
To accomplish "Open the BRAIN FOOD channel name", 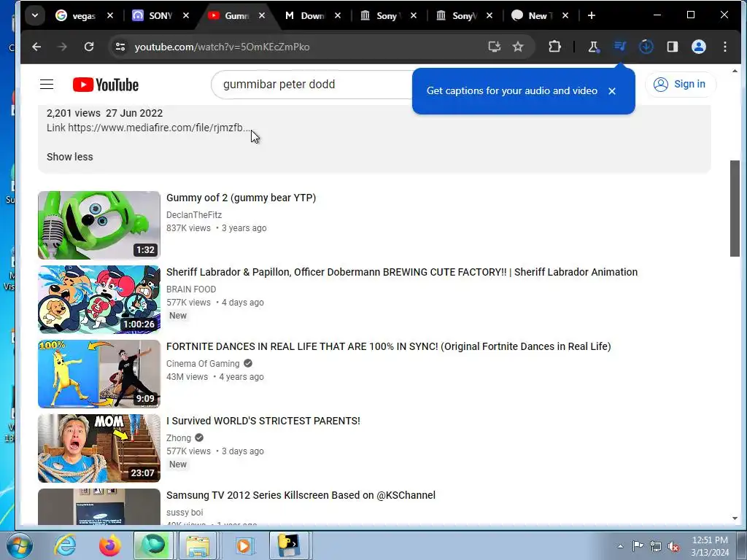I will pyautogui.click(x=191, y=289).
